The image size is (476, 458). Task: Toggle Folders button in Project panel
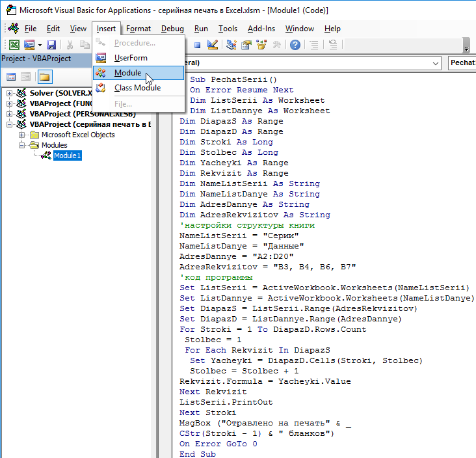pyautogui.click(x=44, y=77)
